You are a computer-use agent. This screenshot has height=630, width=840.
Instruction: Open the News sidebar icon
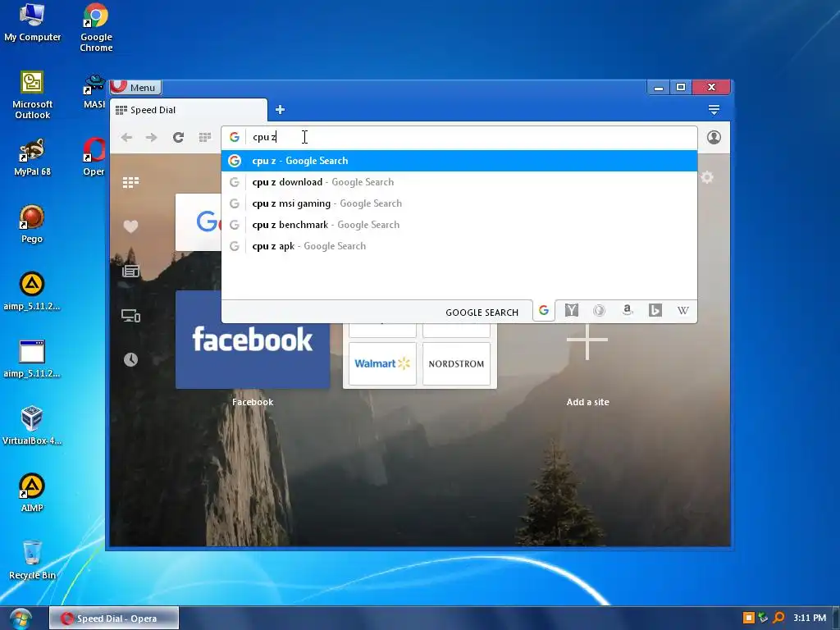[130, 271]
